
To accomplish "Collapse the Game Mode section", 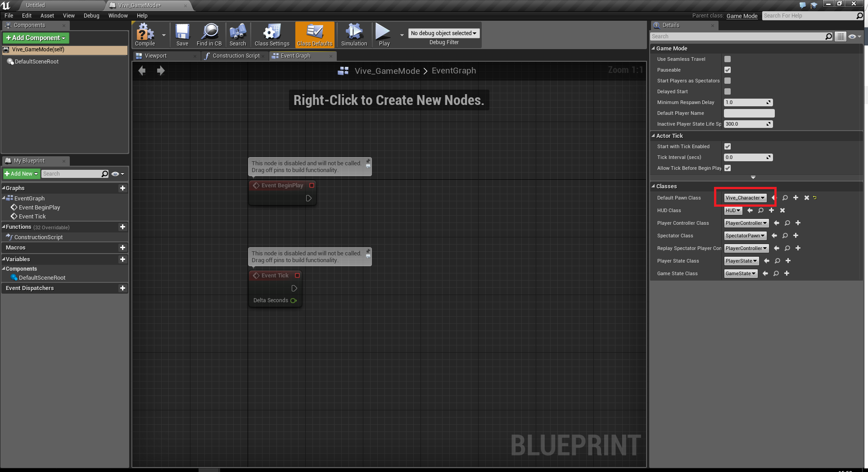I will [653, 48].
